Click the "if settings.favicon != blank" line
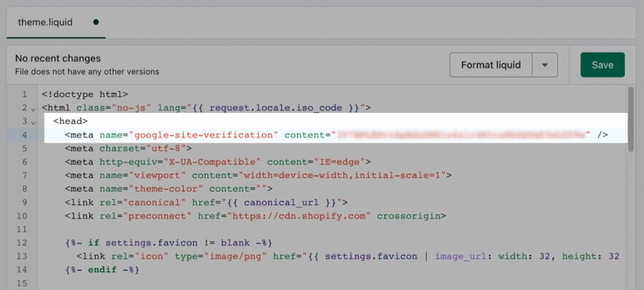 pyautogui.click(x=169, y=243)
